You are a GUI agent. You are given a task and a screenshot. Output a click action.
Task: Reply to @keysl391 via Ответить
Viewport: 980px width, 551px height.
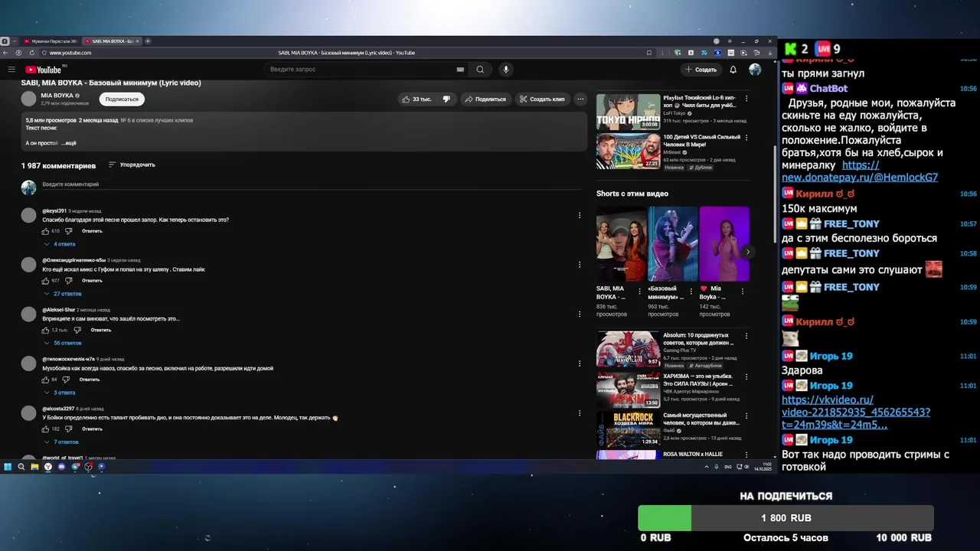pos(92,231)
